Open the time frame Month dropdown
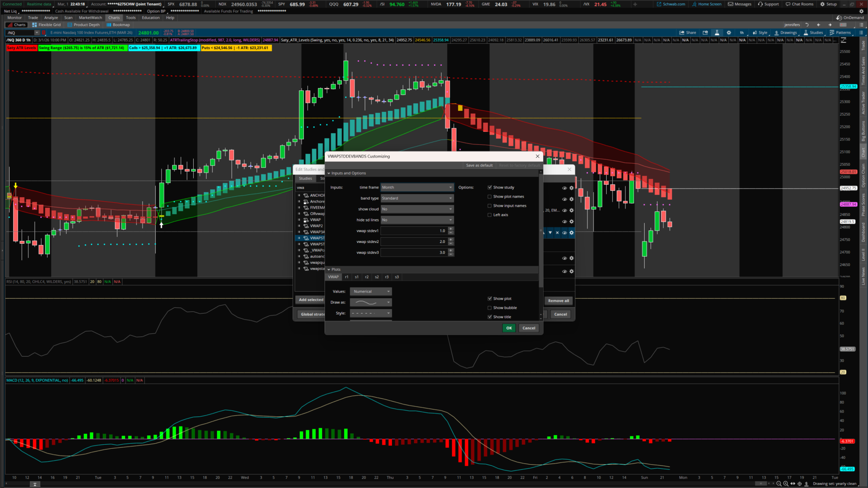 [x=417, y=188]
